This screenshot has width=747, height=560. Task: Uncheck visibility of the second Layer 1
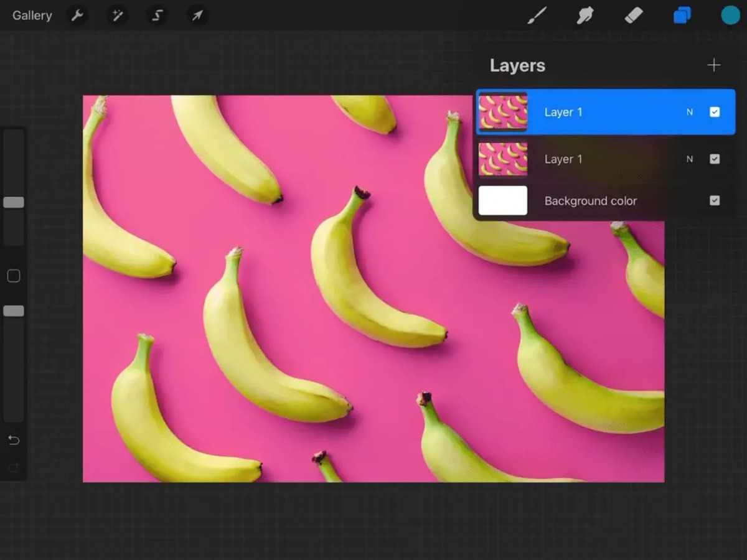pyautogui.click(x=714, y=159)
